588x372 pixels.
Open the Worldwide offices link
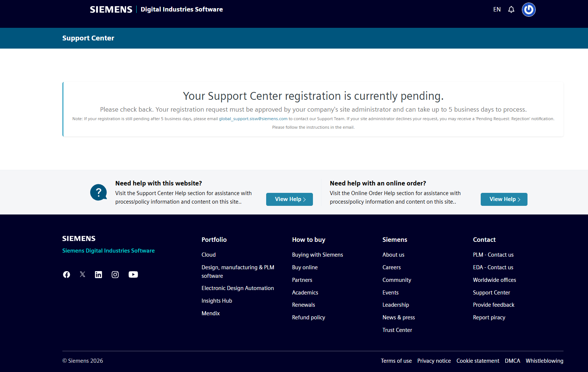tap(494, 280)
